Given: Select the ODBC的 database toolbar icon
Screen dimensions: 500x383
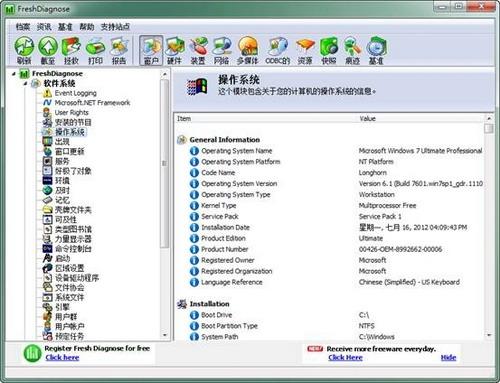Looking at the screenshot, I should coord(278,50).
